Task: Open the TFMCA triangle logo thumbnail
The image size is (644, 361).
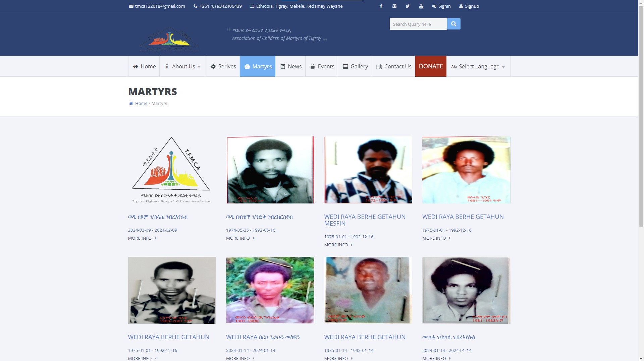Action: tap(171, 170)
